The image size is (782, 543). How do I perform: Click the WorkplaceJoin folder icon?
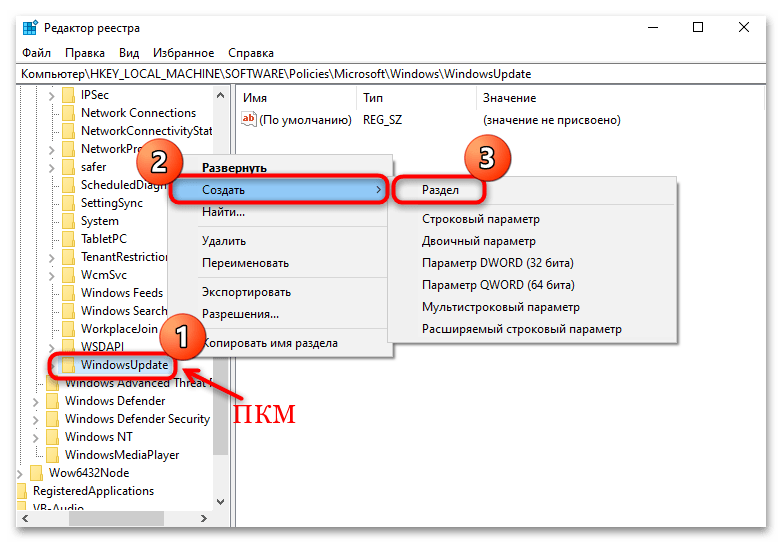point(68,329)
